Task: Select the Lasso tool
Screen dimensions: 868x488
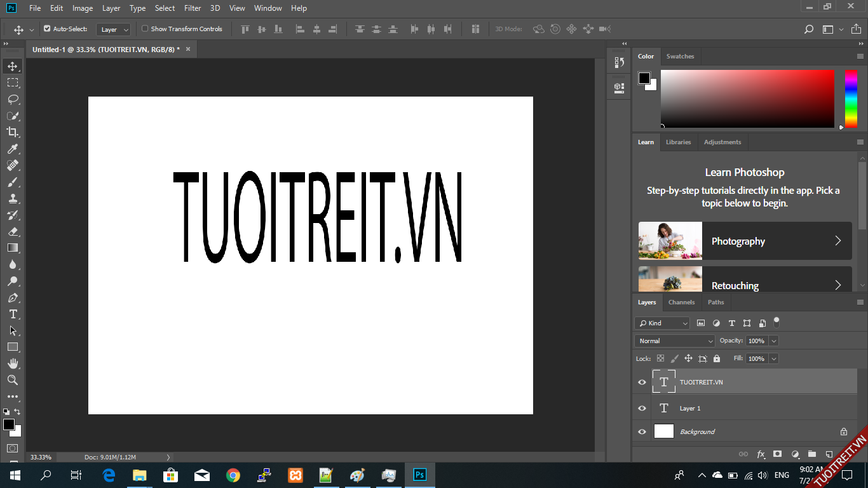Action: tap(13, 99)
